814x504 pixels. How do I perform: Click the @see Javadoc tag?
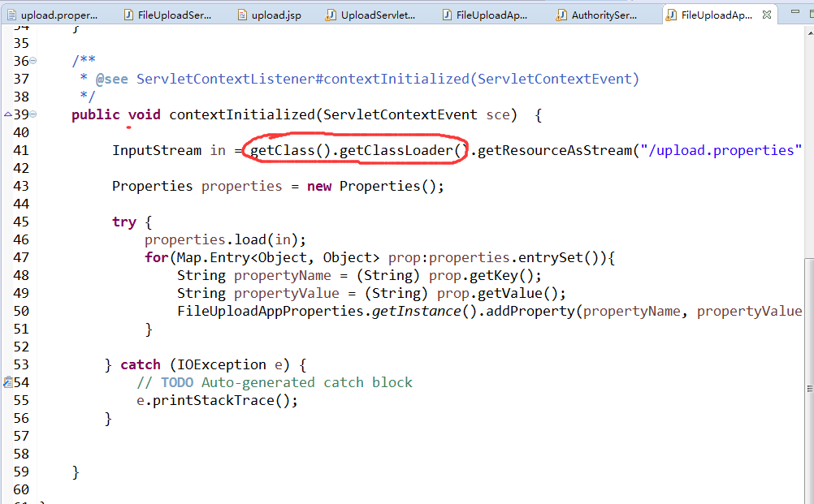111,79
